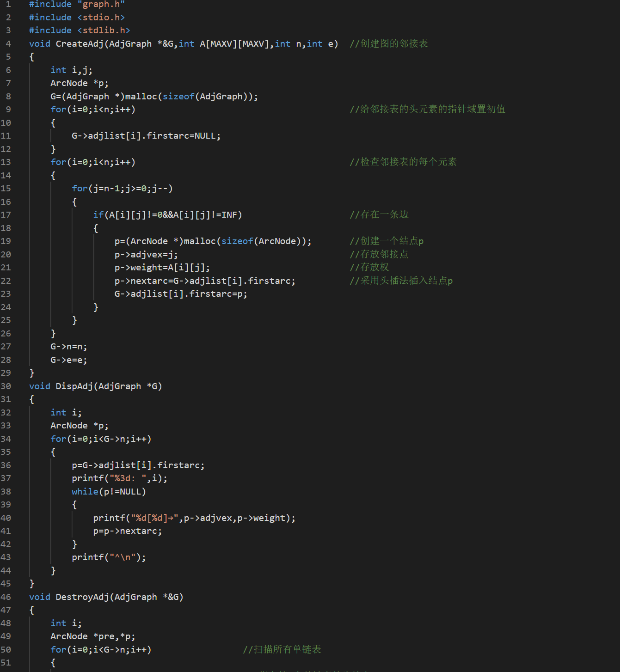Click p->nextarc=G->adjlist[i].firstarc; line
The width and height of the screenshot is (620, 672).
pyautogui.click(x=205, y=281)
